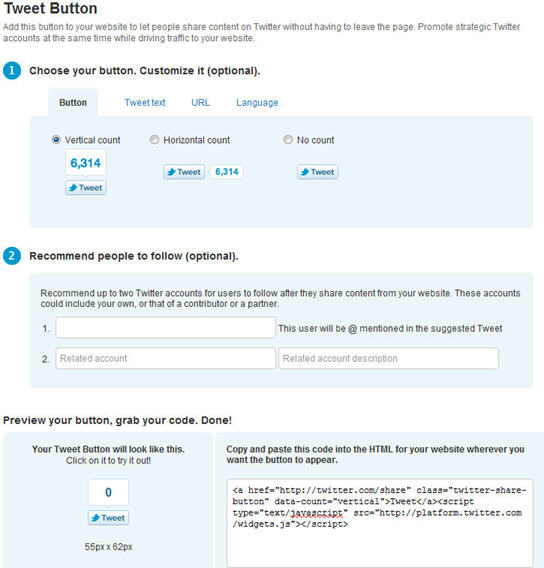The width and height of the screenshot is (544, 568).
Task: Click the Related account description field
Action: 388,358
